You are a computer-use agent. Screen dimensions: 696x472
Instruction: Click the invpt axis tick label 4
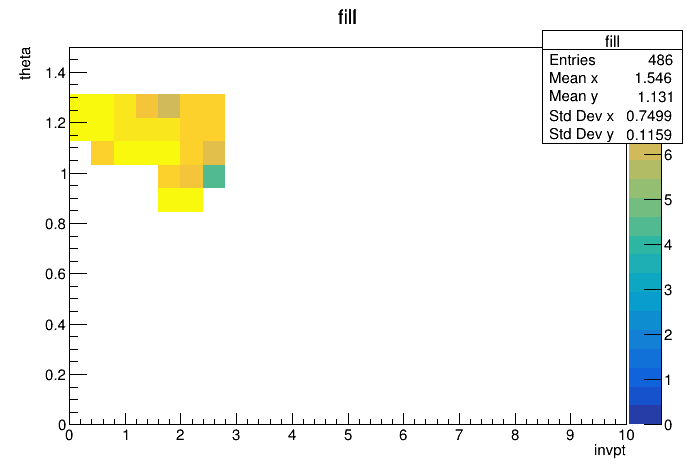click(292, 435)
